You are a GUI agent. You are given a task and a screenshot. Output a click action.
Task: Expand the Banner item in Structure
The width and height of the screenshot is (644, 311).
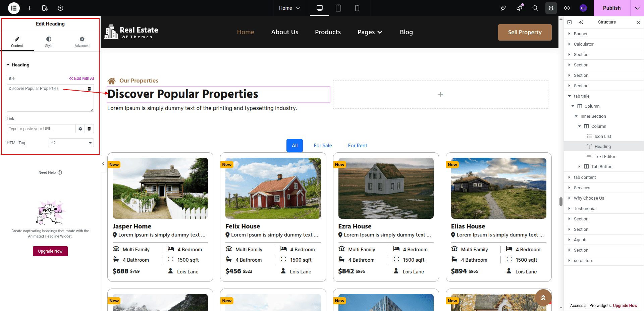click(x=569, y=34)
